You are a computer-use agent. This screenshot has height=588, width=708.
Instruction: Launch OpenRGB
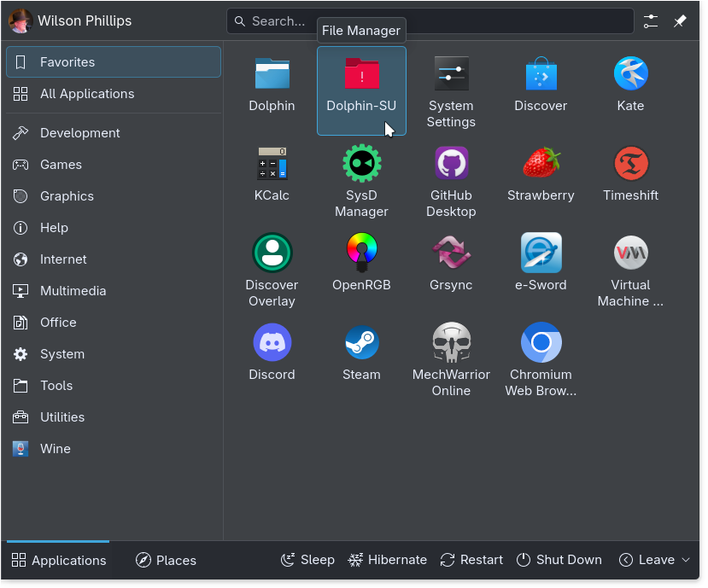point(361,271)
